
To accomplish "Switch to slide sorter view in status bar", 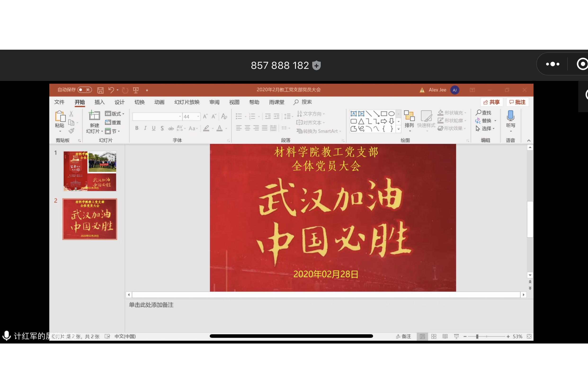I will (434, 336).
